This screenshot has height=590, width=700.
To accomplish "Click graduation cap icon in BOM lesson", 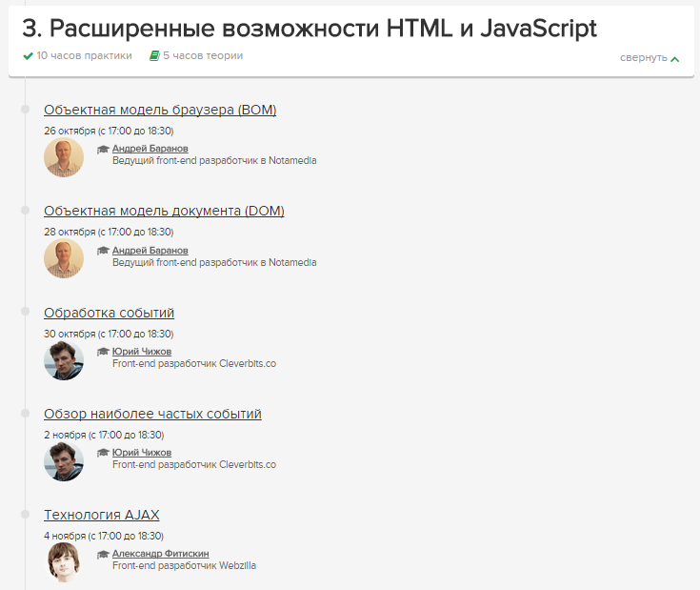I will pos(103,150).
